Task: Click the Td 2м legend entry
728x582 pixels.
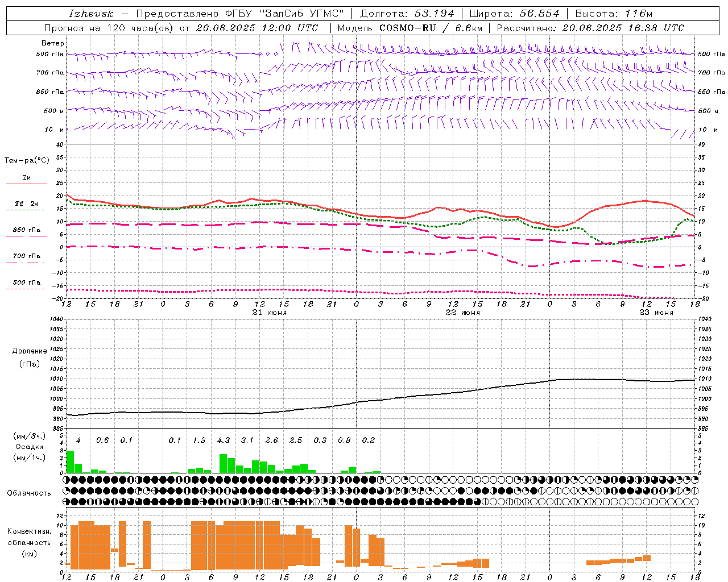Action: coord(26,203)
